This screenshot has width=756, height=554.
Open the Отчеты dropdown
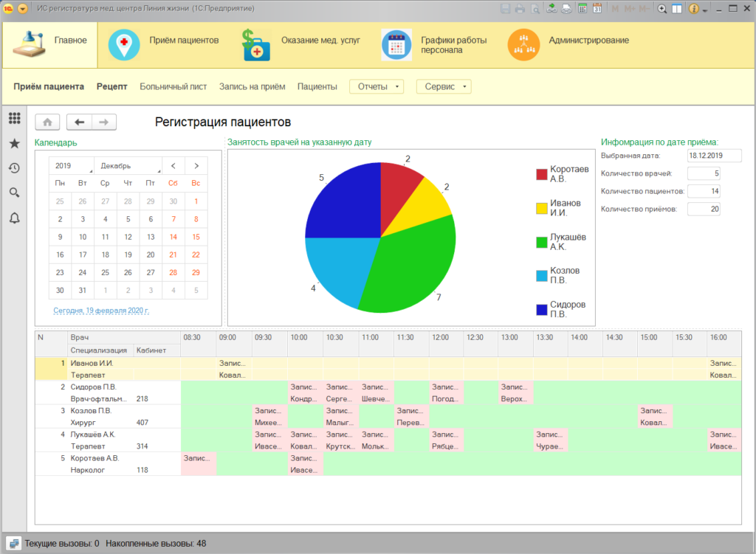point(377,87)
